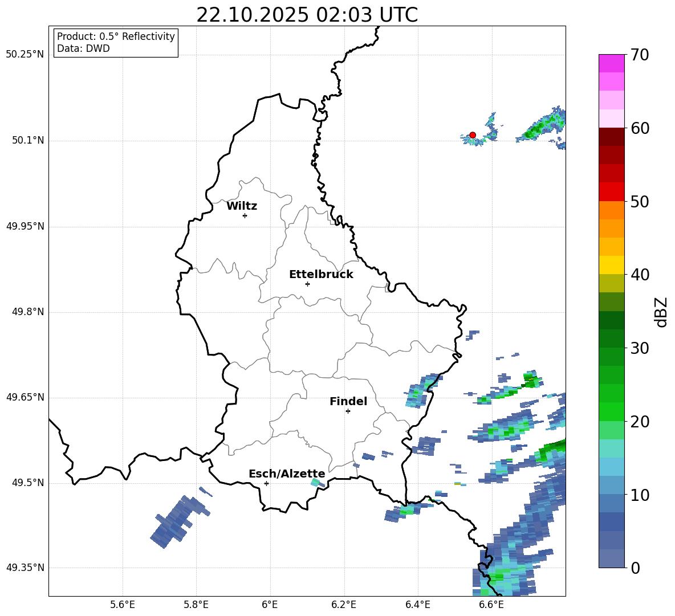
Task: Click the 5.6°E longitude label
Action: click(123, 605)
